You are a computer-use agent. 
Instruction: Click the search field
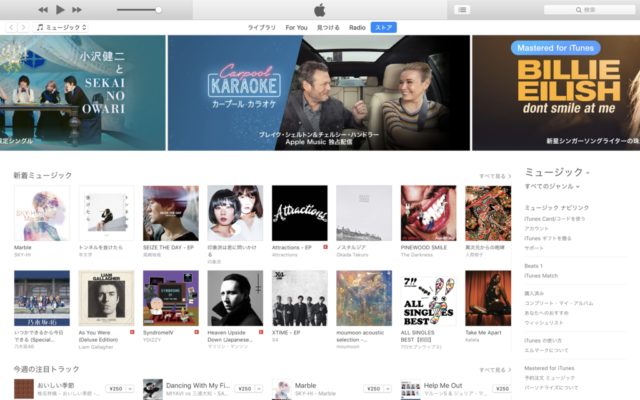tap(589, 10)
